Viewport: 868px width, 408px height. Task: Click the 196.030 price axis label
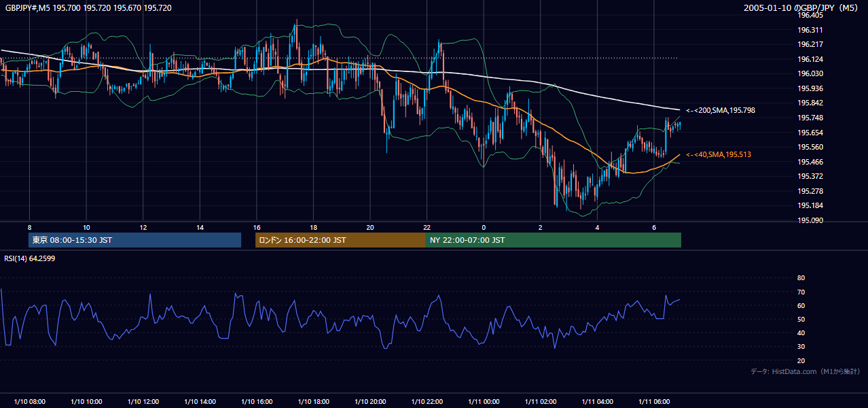[x=810, y=73]
